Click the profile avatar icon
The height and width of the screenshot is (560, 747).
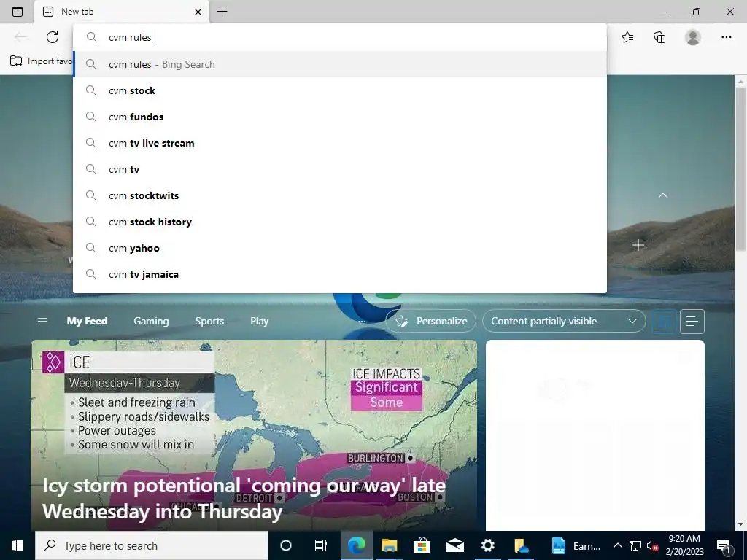[693, 37]
